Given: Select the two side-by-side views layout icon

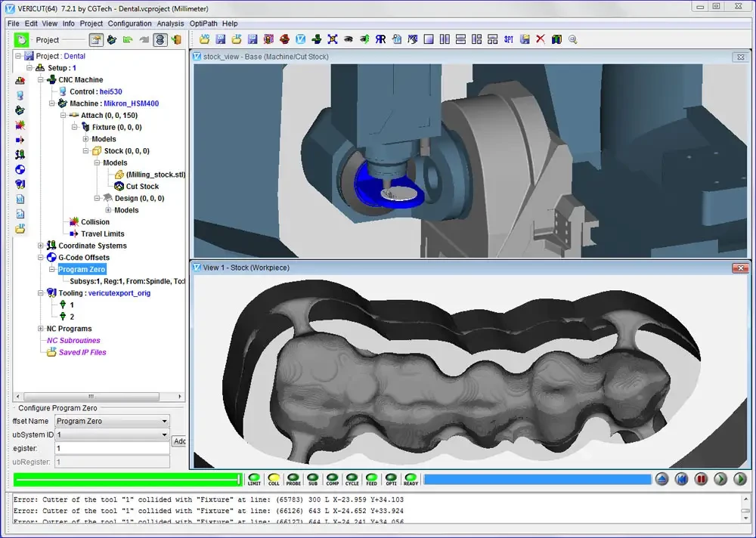Looking at the screenshot, I should (x=445, y=39).
